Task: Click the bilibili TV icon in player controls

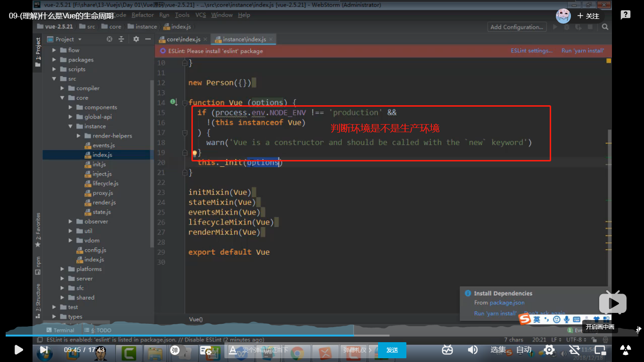Action: click(447, 350)
